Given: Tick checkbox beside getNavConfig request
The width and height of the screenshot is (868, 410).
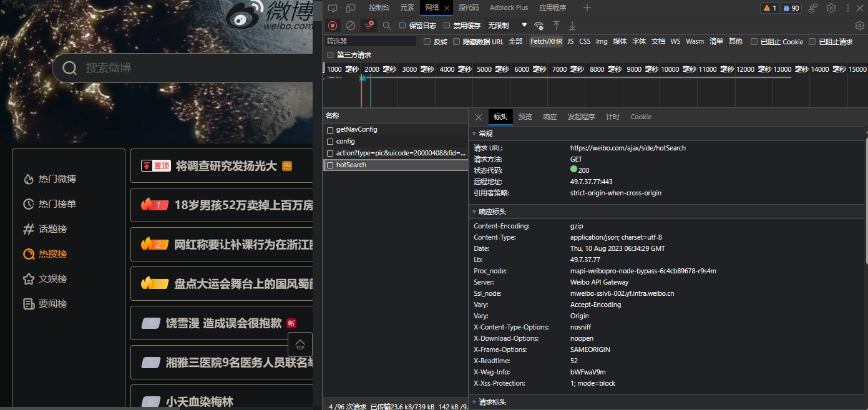Looking at the screenshot, I should [x=331, y=130].
